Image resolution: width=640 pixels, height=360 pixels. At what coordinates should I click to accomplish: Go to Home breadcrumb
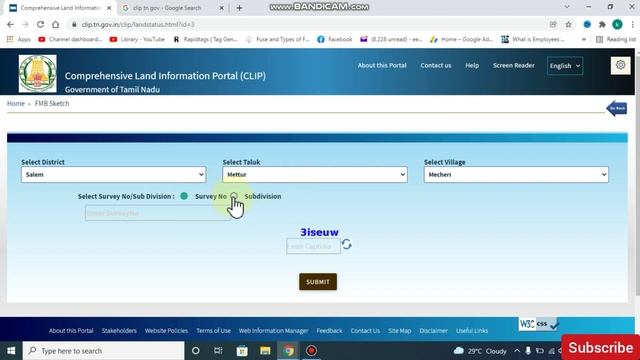coord(16,104)
